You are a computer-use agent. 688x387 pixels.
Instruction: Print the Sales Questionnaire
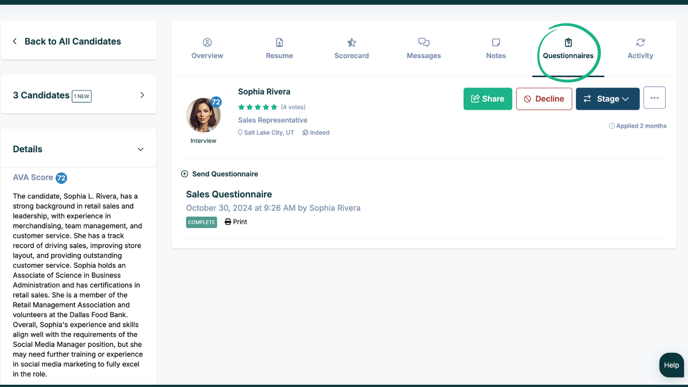236,222
